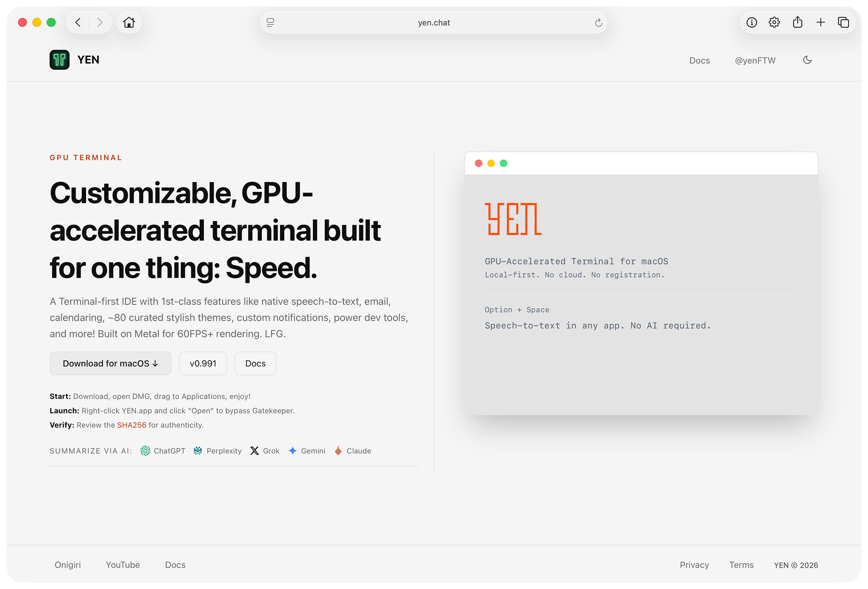This screenshot has height=589, width=868.
Task: Open a new tab with the plus icon
Action: click(821, 22)
